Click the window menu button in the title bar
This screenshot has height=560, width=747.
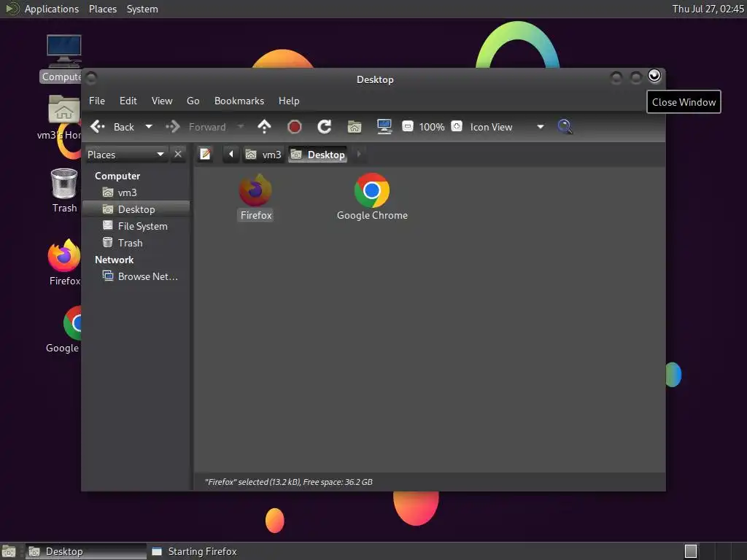coord(91,77)
